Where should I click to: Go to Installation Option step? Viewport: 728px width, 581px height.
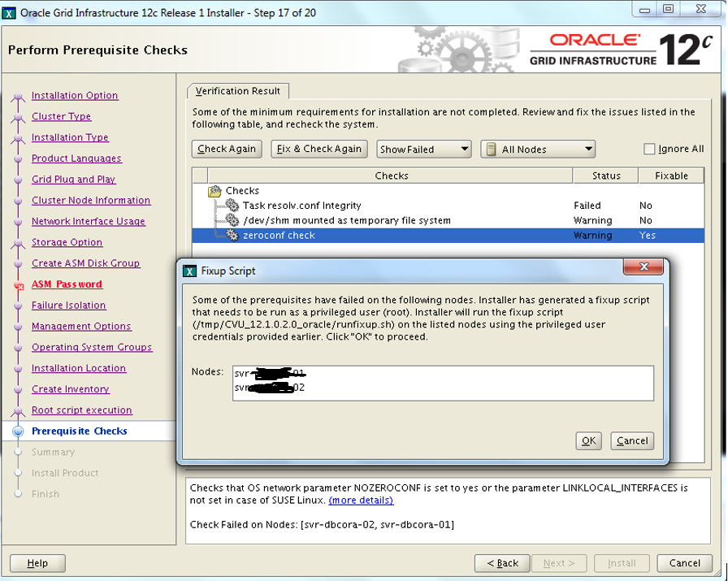point(75,95)
